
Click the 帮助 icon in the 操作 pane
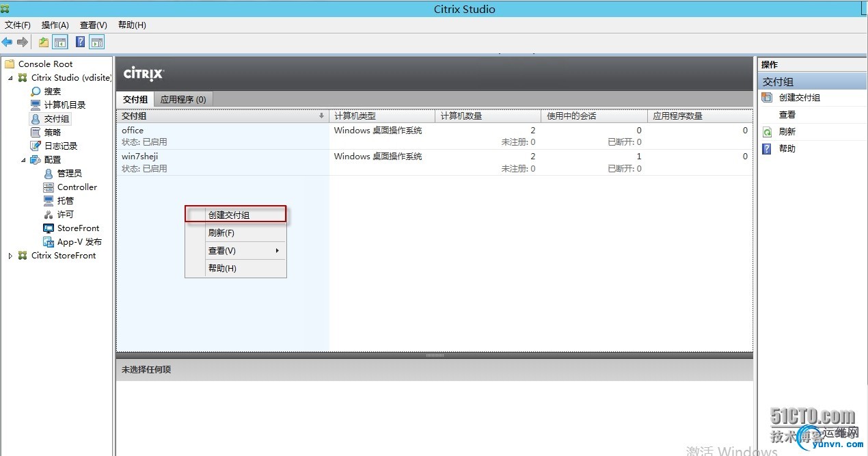point(767,148)
